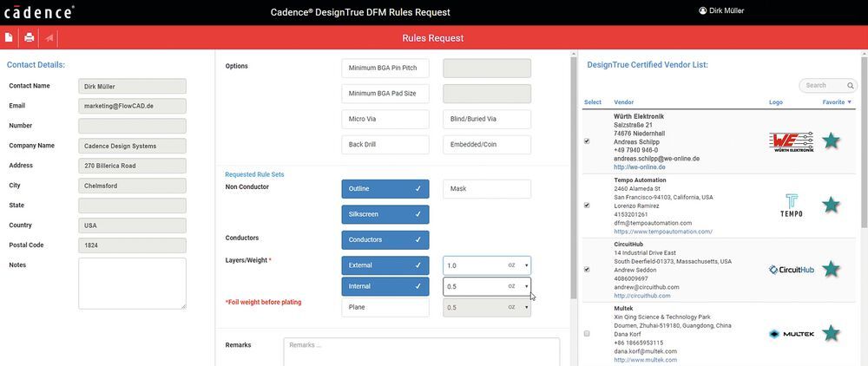Toggle favorite star for Multek
Image resolution: width=868 pixels, height=366 pixels.
point(831,333)
